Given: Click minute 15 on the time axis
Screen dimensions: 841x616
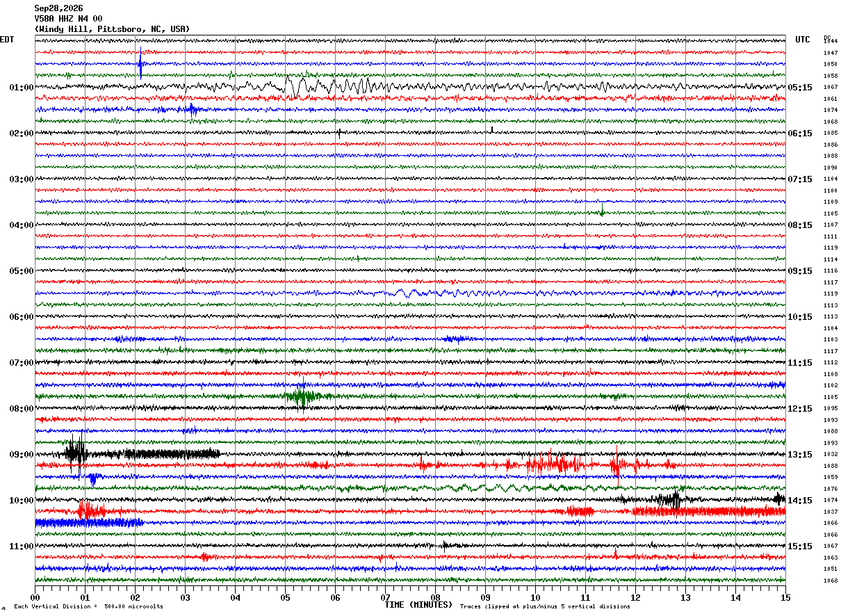Looking at the screenshot, I should click(785, 597).
